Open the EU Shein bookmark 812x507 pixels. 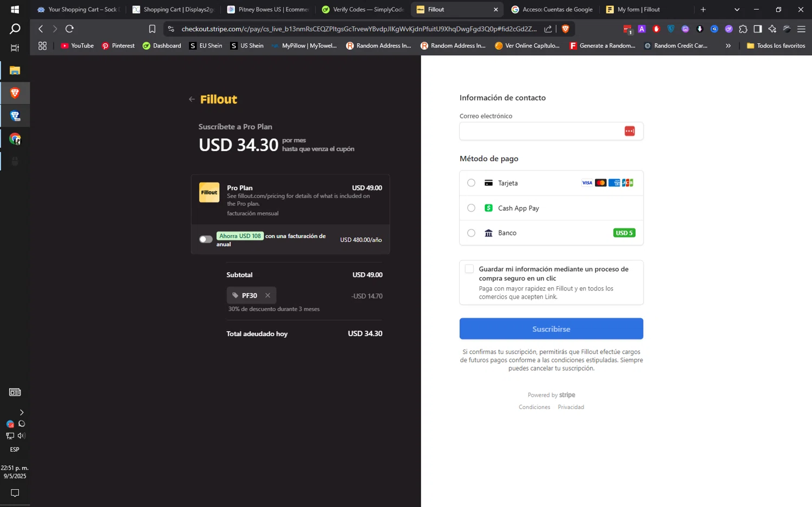(206, 45)
